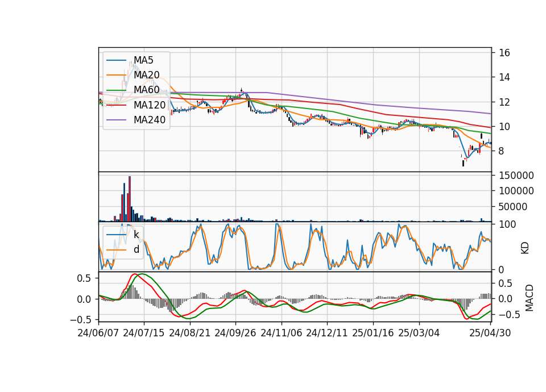Image resolution: width=546 pixels, height=392 pixels.
Task: Click the volume axis value 100000
Action: [x=516, y=191]
